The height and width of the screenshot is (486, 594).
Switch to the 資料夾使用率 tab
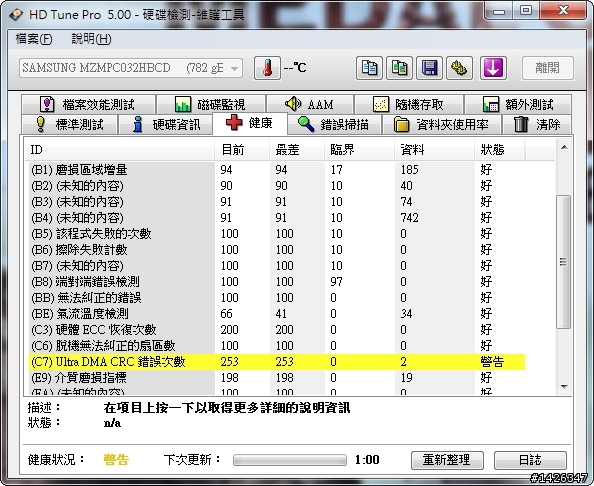tap(442, 124)
